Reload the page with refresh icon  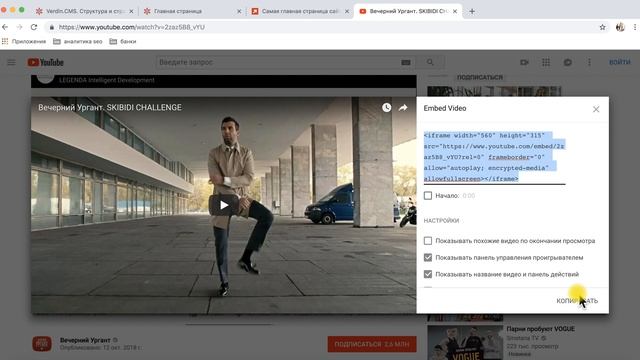(x=34, y=27)
